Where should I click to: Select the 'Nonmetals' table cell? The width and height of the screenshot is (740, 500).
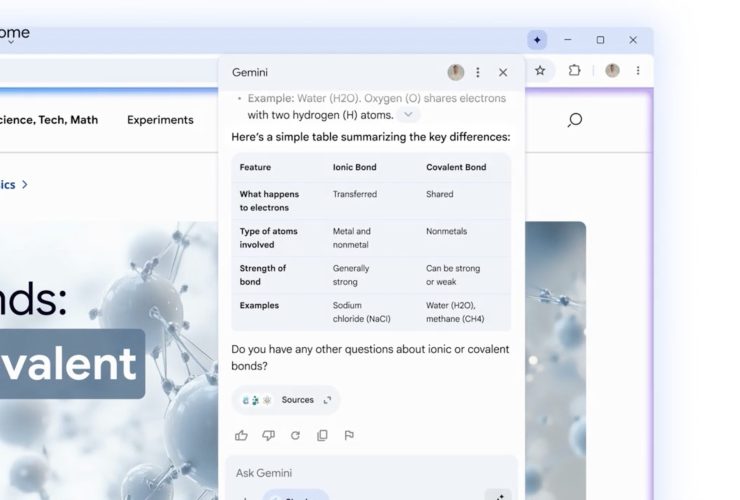click(x=446, y=231)
